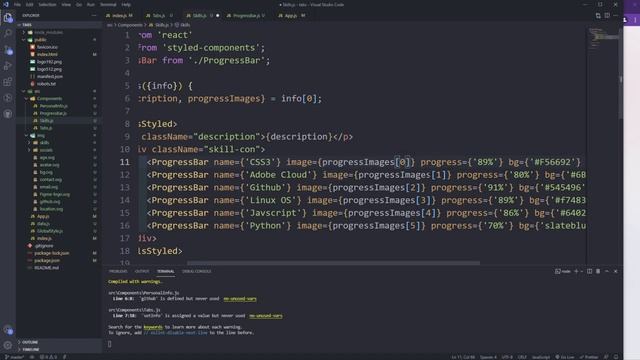Screen dimensions: 640x360
Task: Open ProgressBar.js in the explorer tree
Action: click(53, 113)
